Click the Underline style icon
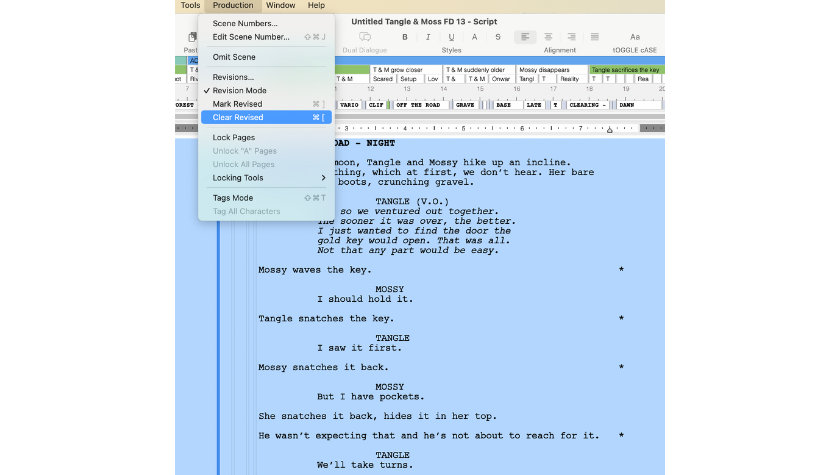Image resolution: width=840 pixels, height=475 pixels. tap(451, 37)
